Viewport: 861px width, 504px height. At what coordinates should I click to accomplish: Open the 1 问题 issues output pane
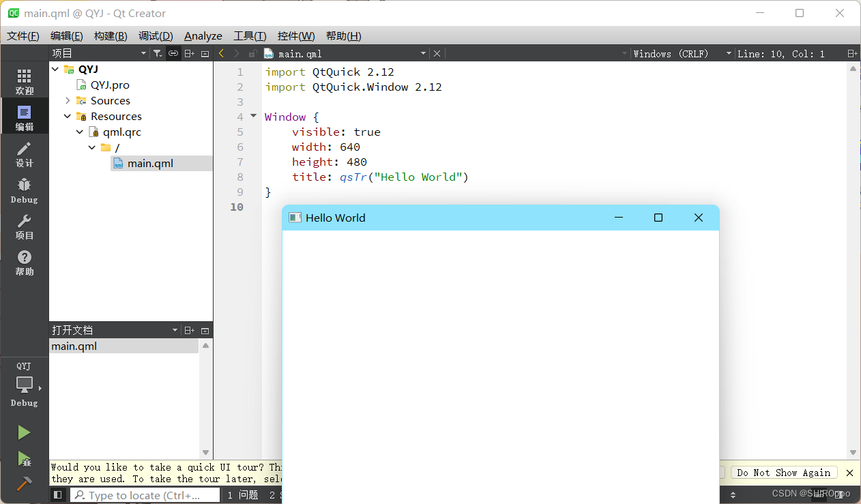(242, 495)
